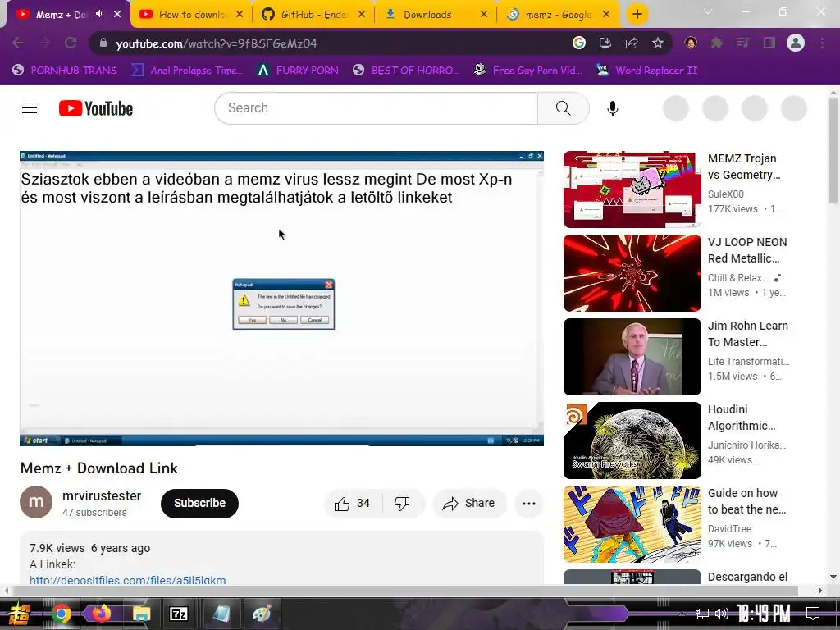
Task: Go to the YouTube home logo
Action: (x=96, y=108)
